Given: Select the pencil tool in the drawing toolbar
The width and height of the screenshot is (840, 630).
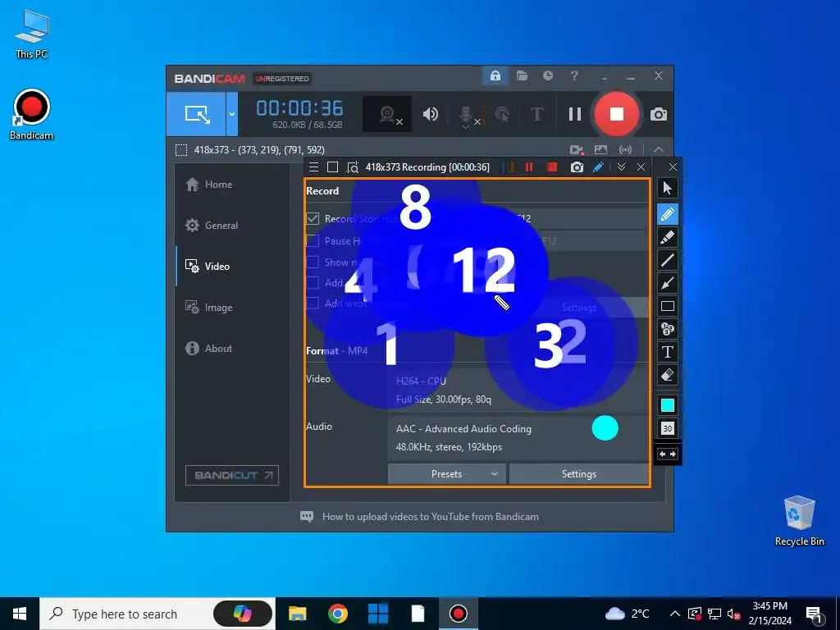Looking at the screenshot, I should (x=668, y=214).
